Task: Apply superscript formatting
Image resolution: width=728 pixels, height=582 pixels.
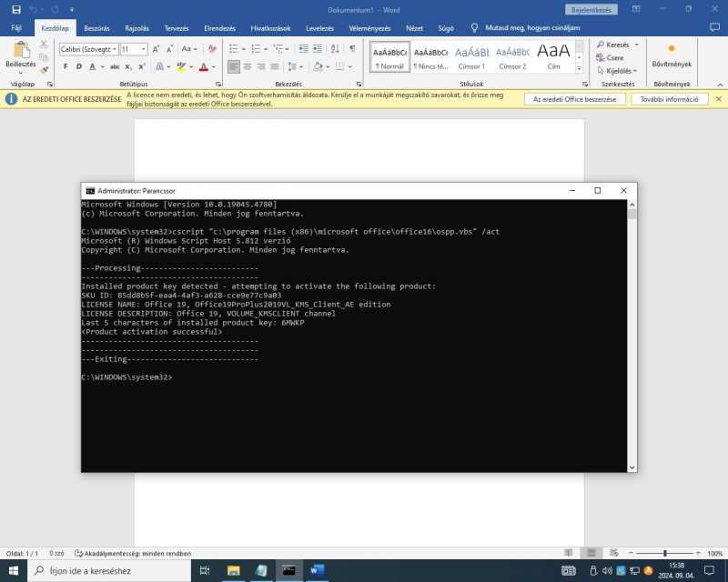Action: (x=142, y=66)
